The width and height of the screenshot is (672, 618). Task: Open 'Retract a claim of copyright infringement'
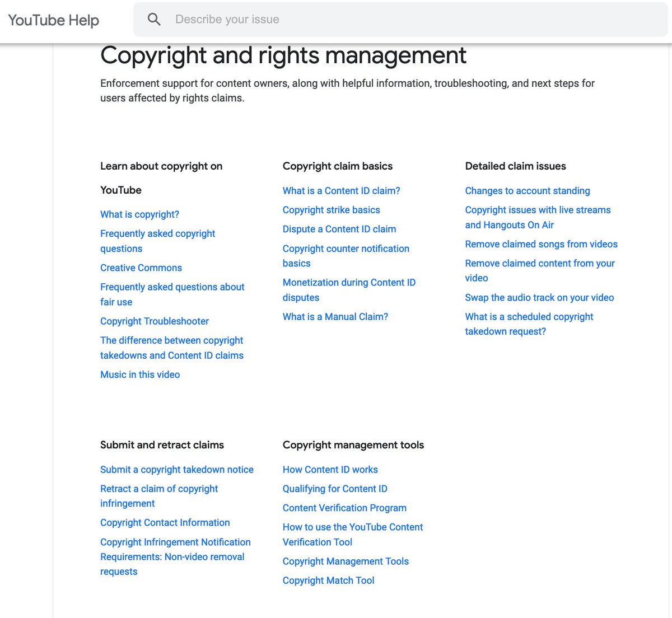tap(159, 496)
